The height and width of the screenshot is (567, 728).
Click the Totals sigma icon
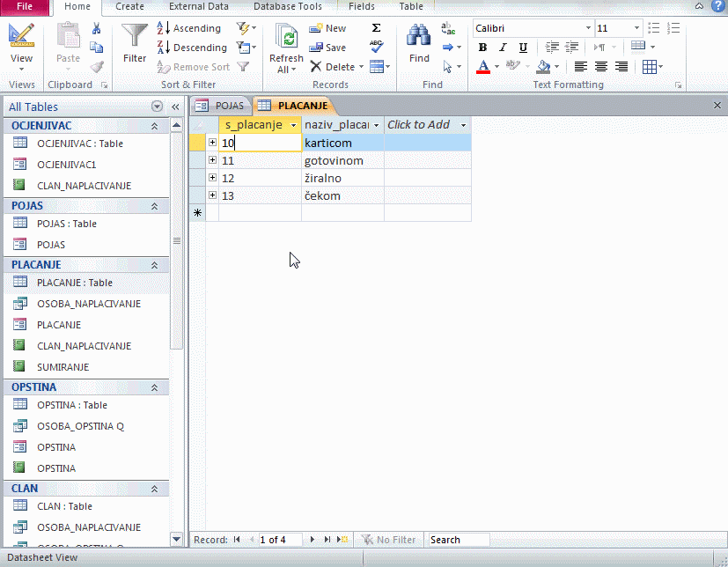point(377,28)
